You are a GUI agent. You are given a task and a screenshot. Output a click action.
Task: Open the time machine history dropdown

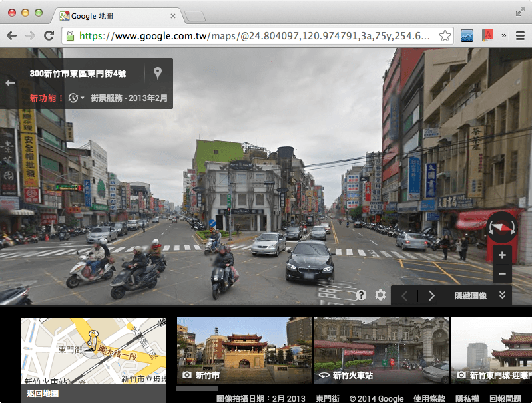point(76,98)
